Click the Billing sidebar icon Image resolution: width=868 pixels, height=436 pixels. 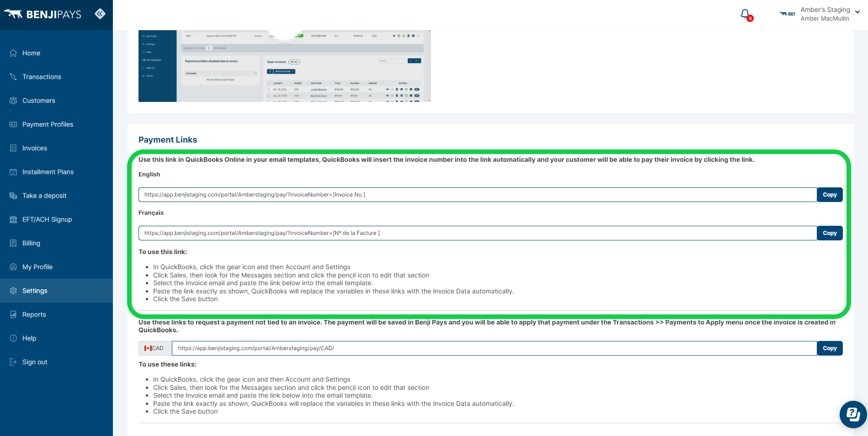tap(13, 243)
